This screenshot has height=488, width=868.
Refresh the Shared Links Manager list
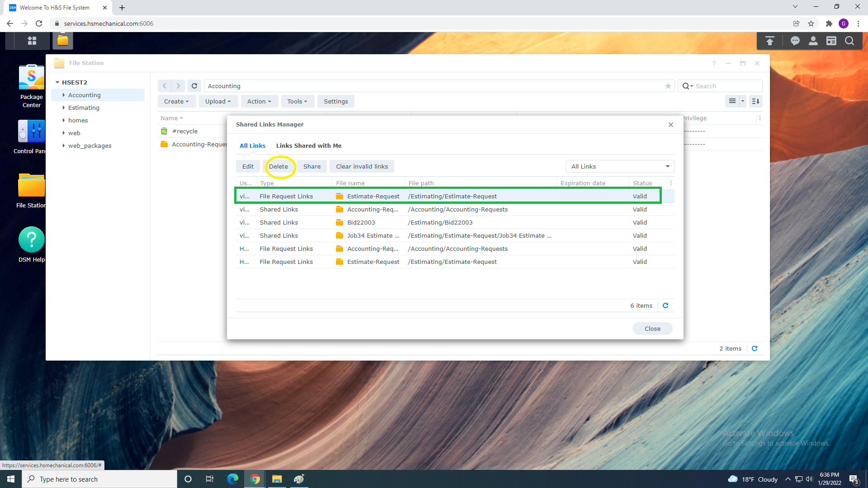[x=665, y=305]
